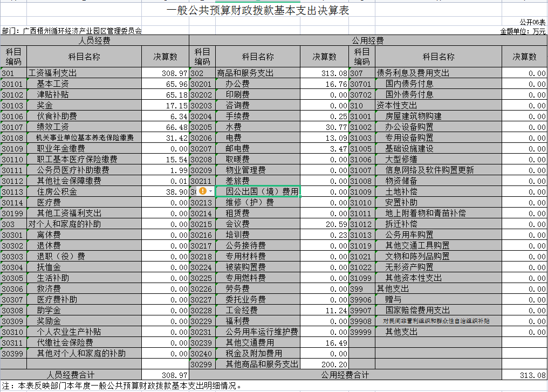Click the 物业管理费 cell
This screenshot has width=548, height=392.
point(258,170)
